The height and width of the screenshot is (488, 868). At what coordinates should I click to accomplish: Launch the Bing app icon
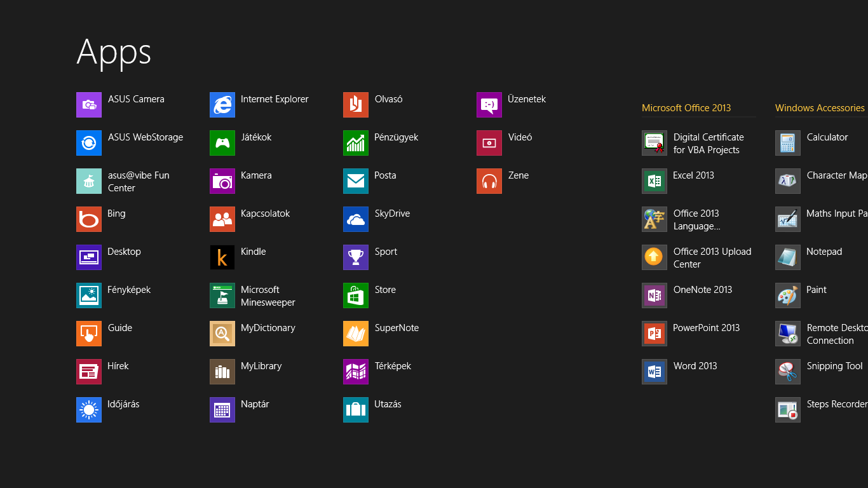tap(88, 219)
